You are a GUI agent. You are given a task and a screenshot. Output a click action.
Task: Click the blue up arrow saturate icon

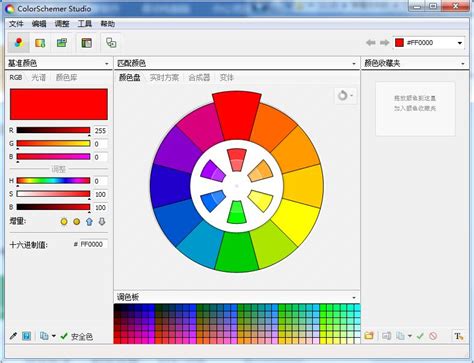coord(89,221)
